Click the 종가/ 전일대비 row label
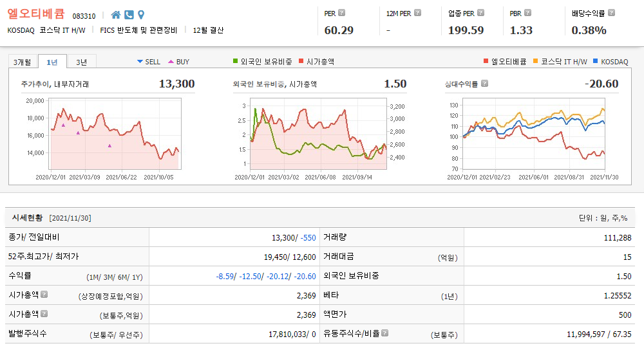 [34, 237]
